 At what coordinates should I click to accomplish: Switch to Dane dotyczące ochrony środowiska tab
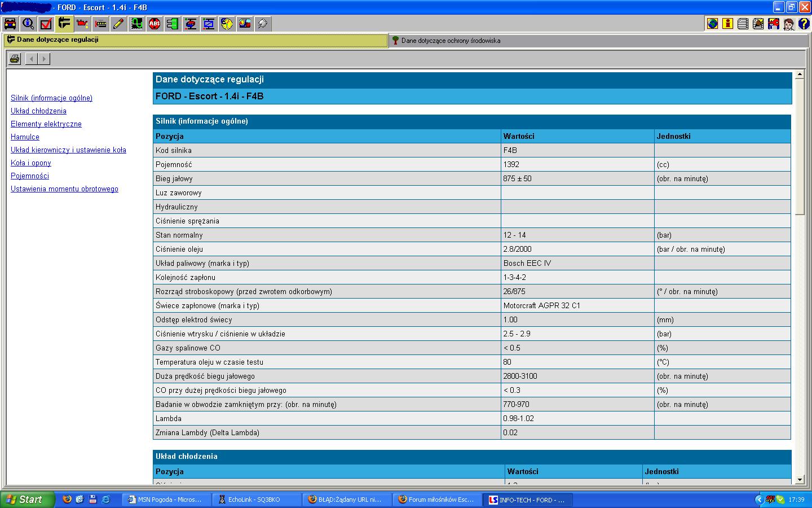[x=451, y=41]
